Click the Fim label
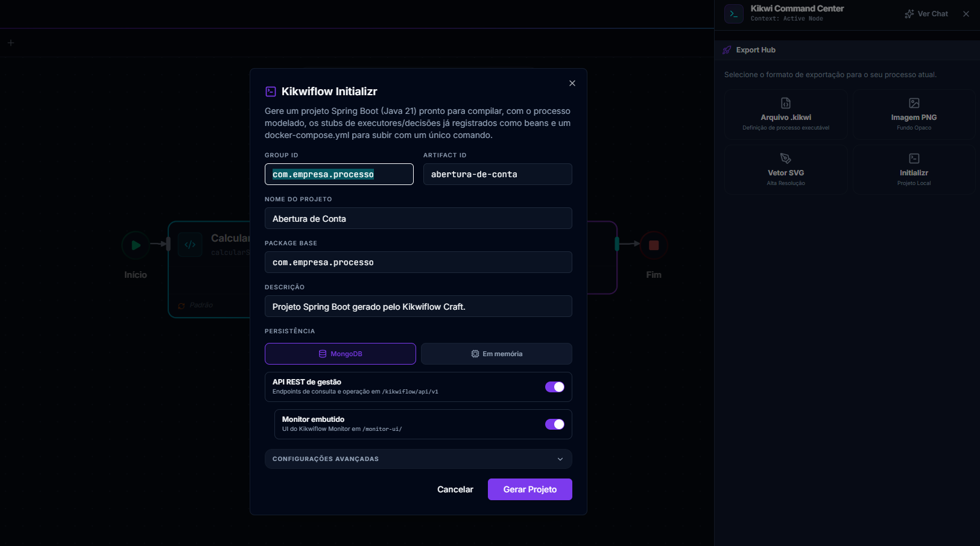 654,275
